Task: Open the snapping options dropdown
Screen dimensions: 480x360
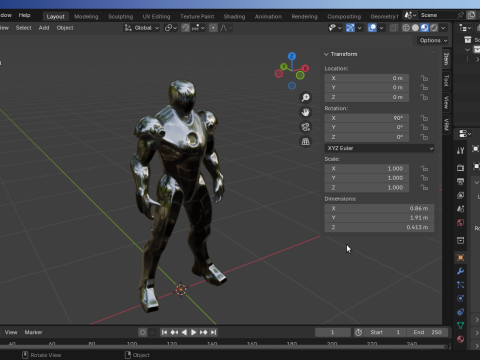Action: click(198, 28)
